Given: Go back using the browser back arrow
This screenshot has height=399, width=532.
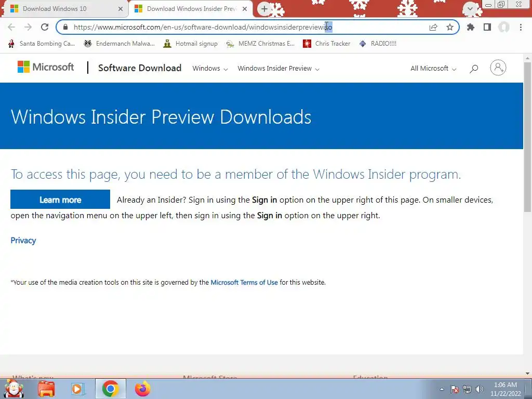Looking at the screenshot, I should tap(11, 27).
